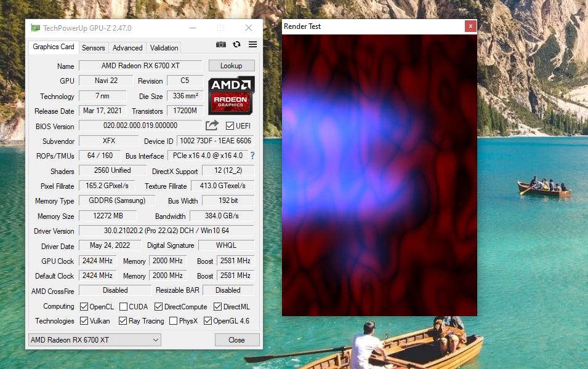Screen dimensions: 588x369
Task: Click the Driver Date May 24, 2022
Action: click(x=110, y=245)
